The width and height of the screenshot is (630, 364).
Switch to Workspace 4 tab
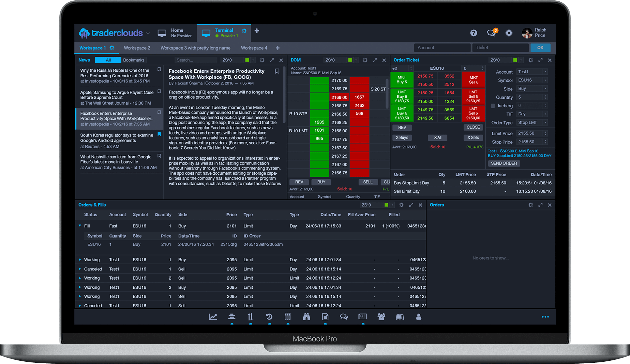254,48
